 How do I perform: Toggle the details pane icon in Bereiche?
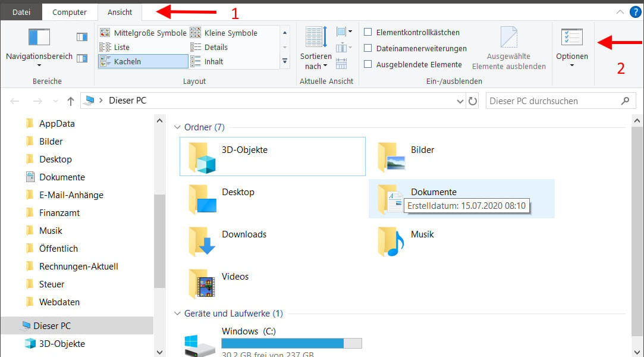click(82, 58)
